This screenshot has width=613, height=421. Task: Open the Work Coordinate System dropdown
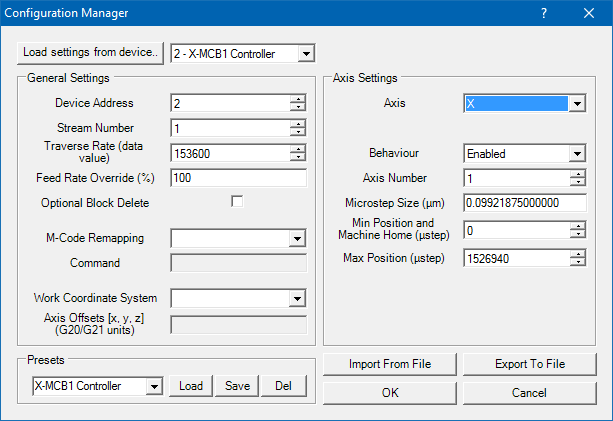coord(297,299)
